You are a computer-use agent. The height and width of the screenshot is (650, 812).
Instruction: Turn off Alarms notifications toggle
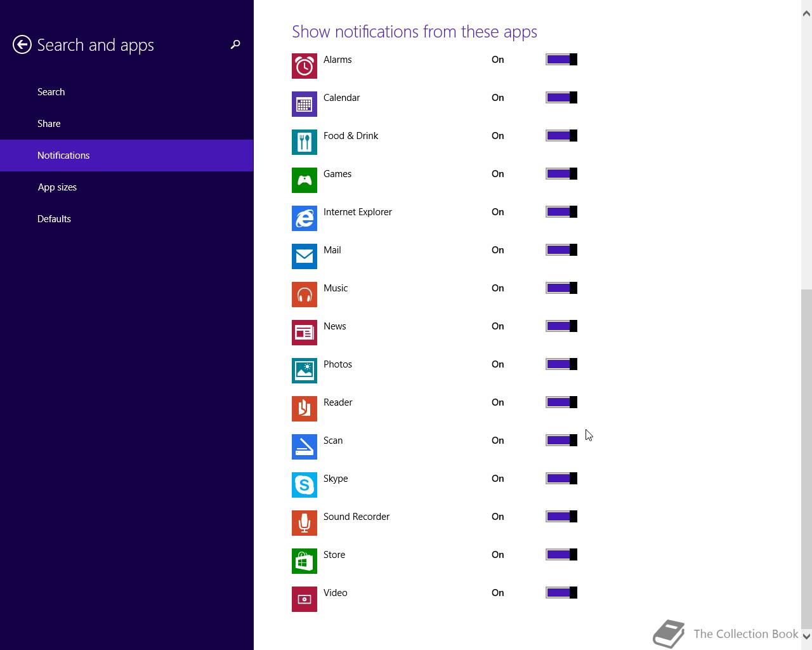point(561,60)
